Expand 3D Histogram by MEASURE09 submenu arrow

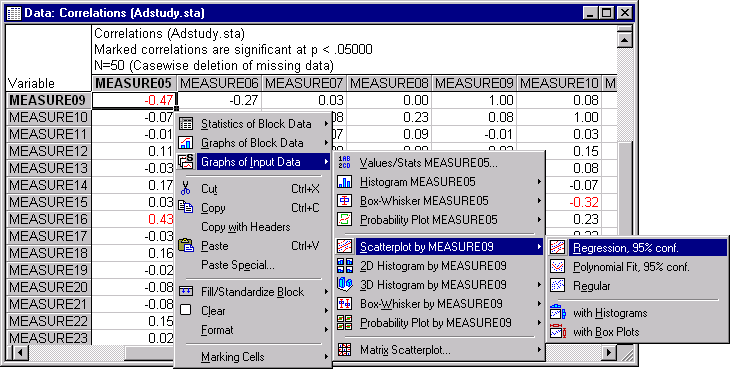[x=540, y=285]
